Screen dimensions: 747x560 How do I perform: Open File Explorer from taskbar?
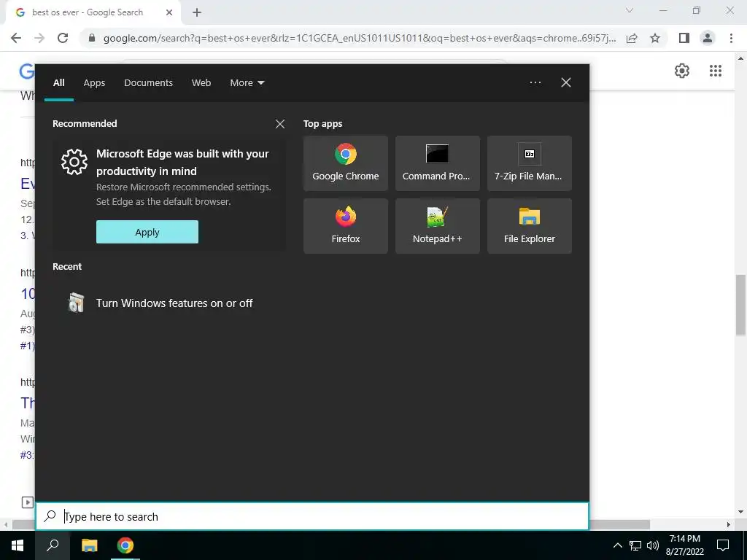[89, 545]
